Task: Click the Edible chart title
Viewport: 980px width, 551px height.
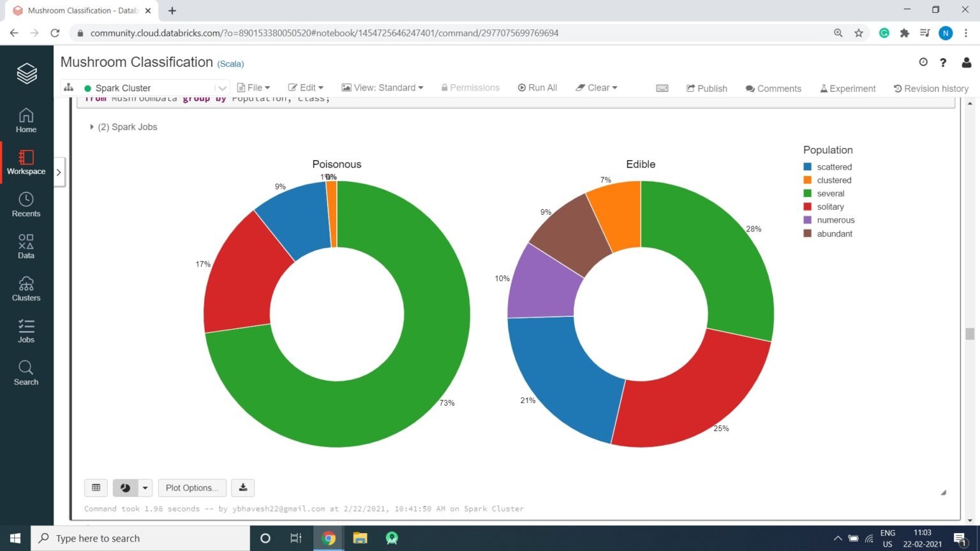Action: (641, 164)
